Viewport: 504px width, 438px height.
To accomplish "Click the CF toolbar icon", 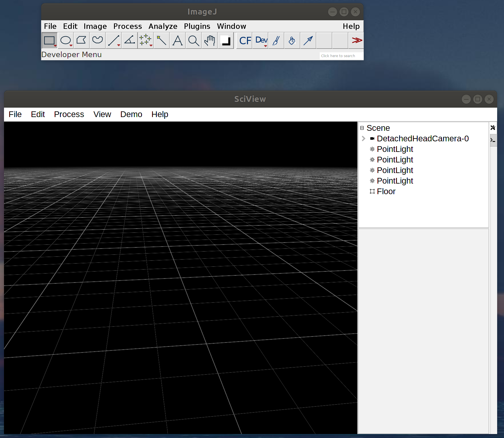I will point(245,41).
